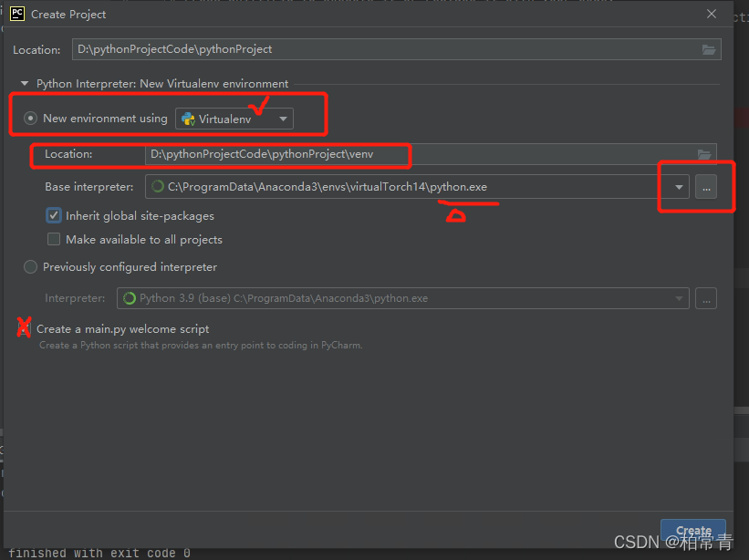Toggle Create a main.py welcome script checkbox

[24, 329]
